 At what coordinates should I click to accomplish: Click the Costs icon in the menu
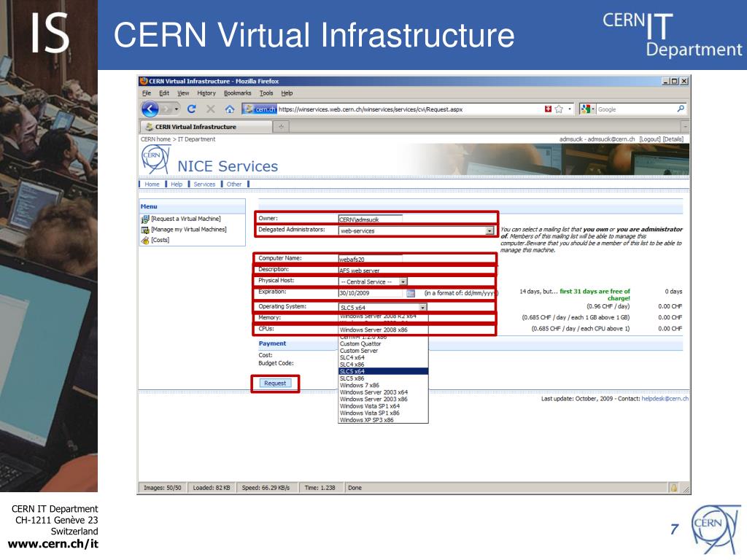145,241
